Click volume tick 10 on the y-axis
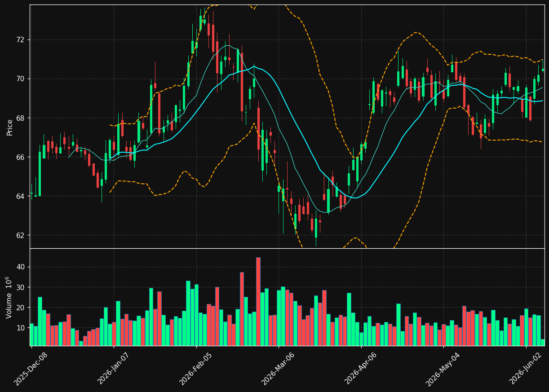Viewport: 549px width, 392px height. point(21,328)
